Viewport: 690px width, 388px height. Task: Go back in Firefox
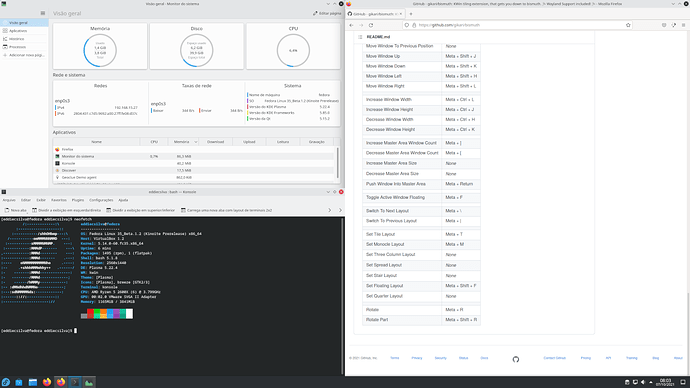(351, 25)
